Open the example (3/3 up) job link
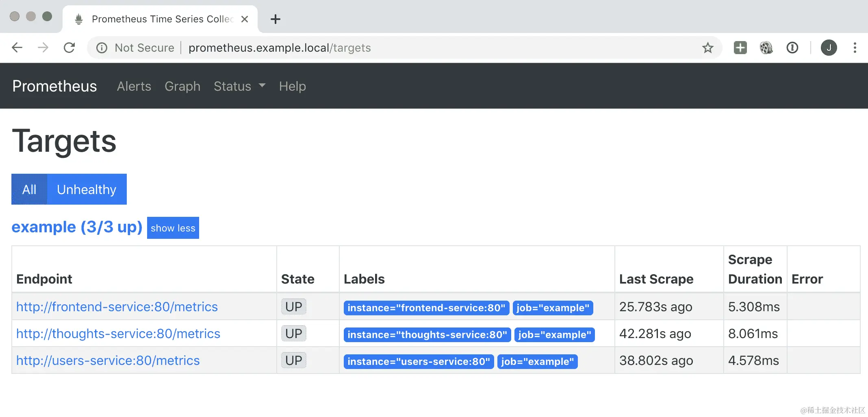The width and height of the screenshot is (868, 417). 77,227
